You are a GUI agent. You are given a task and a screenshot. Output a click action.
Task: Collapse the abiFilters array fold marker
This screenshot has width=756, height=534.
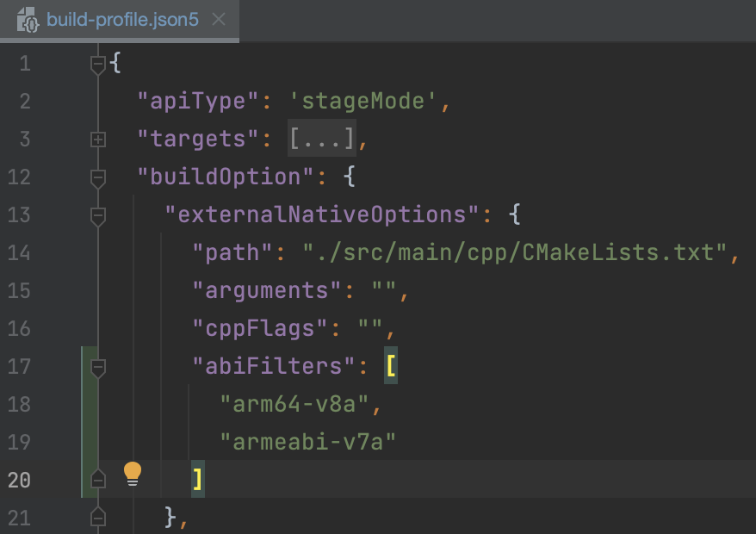(x=98, y=367)
